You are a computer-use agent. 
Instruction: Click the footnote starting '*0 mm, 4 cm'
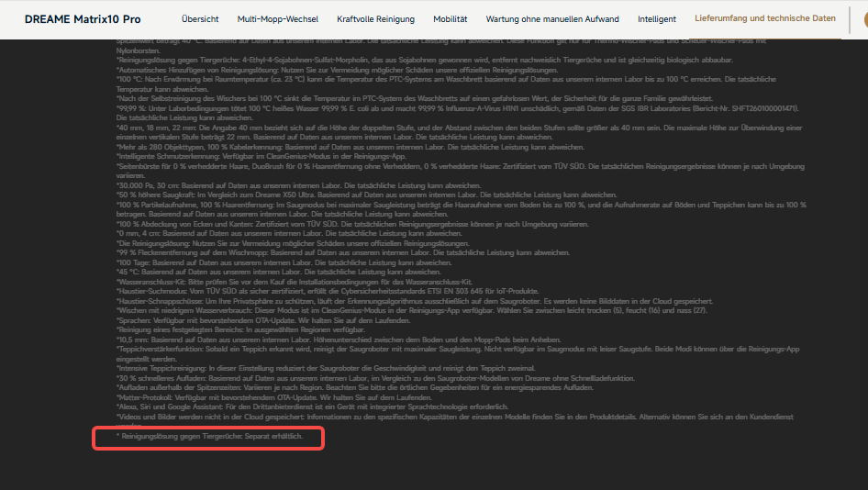(x=289, y=234)
